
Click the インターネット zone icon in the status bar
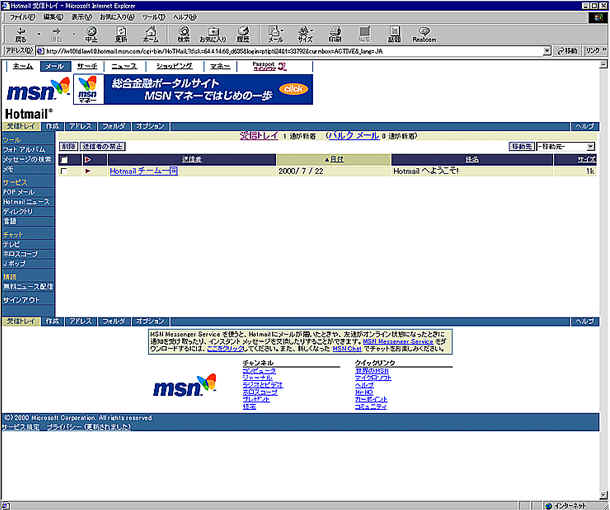549,506
